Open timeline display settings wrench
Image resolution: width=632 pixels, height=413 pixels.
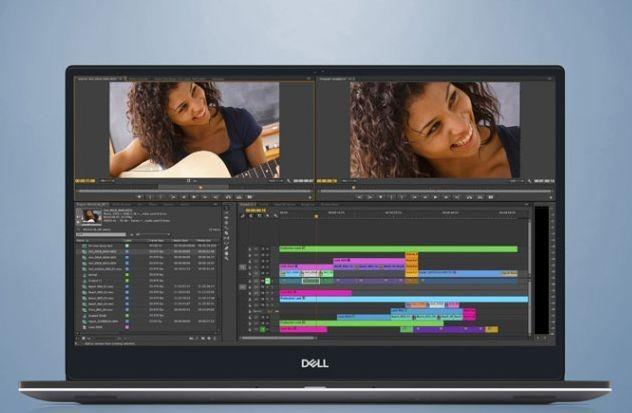(x=276, y=216)
